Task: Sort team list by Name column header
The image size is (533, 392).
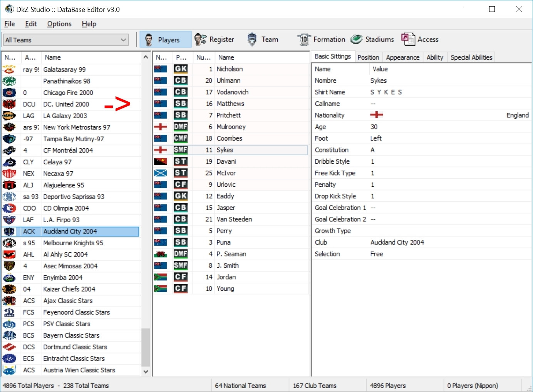Action: click(91, 57)
